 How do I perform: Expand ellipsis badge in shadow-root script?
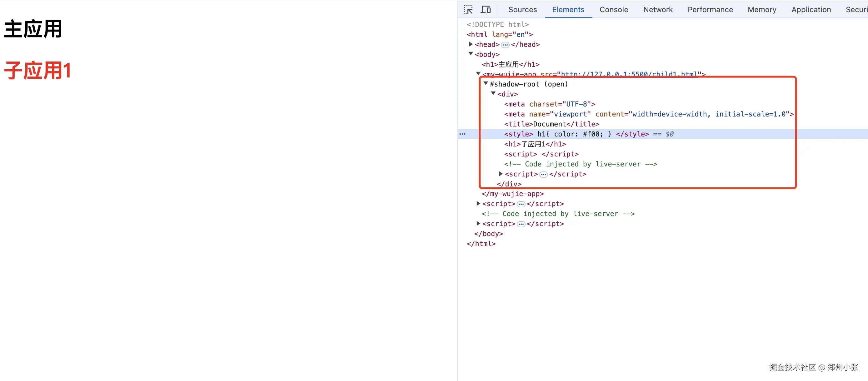(x=543, y=175)
